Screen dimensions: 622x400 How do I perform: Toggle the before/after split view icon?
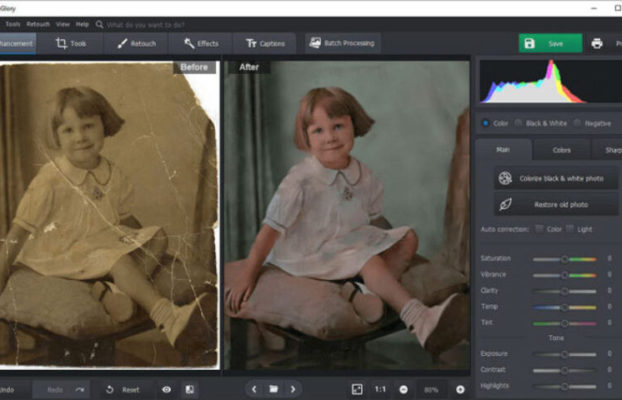[190, 390]
